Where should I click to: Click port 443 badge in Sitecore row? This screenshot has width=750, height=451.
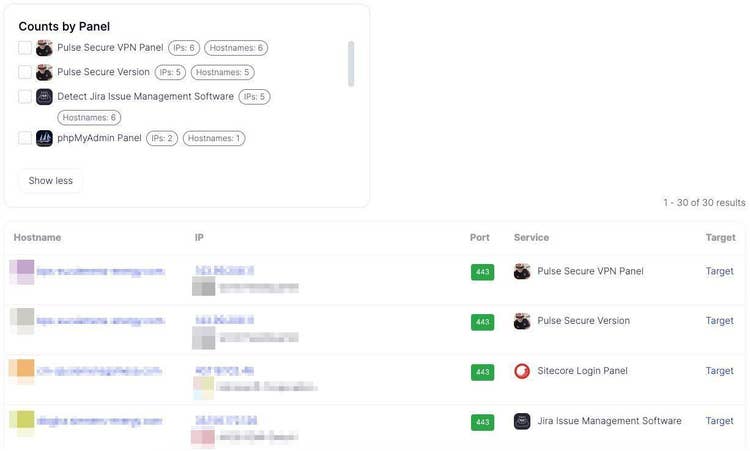[483, 372]
